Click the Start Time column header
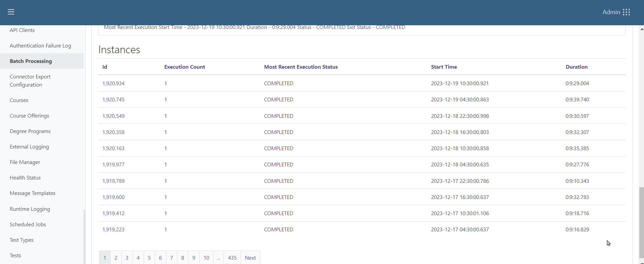The width and height of the screenshot is (644, 264). [444, 67]
